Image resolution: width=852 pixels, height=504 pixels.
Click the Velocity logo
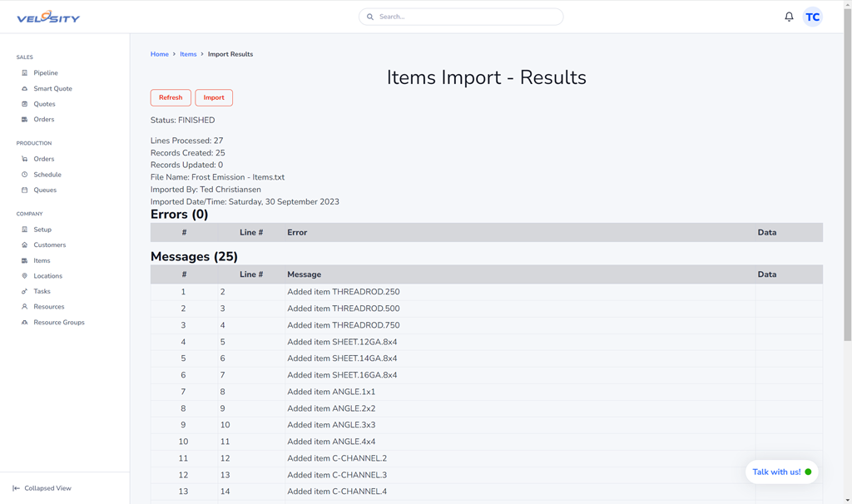48,17
